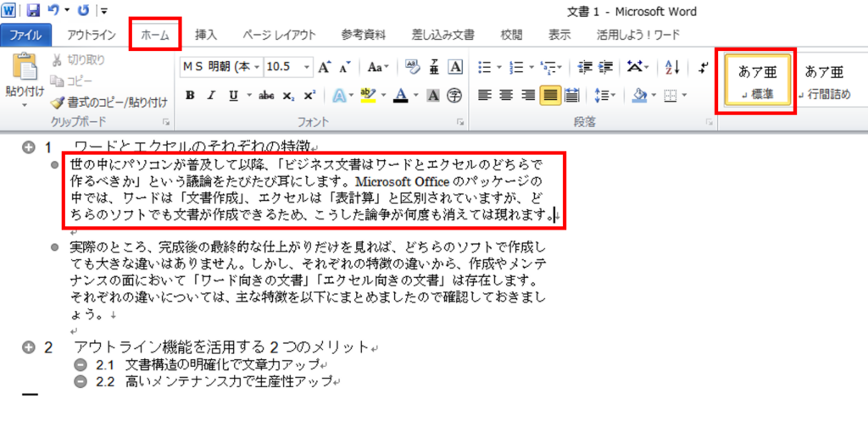The width and height of the screenshot is (868, 438).
Task: Click the Redo icon in the quick access toolbar
Action: coord(84,10)
